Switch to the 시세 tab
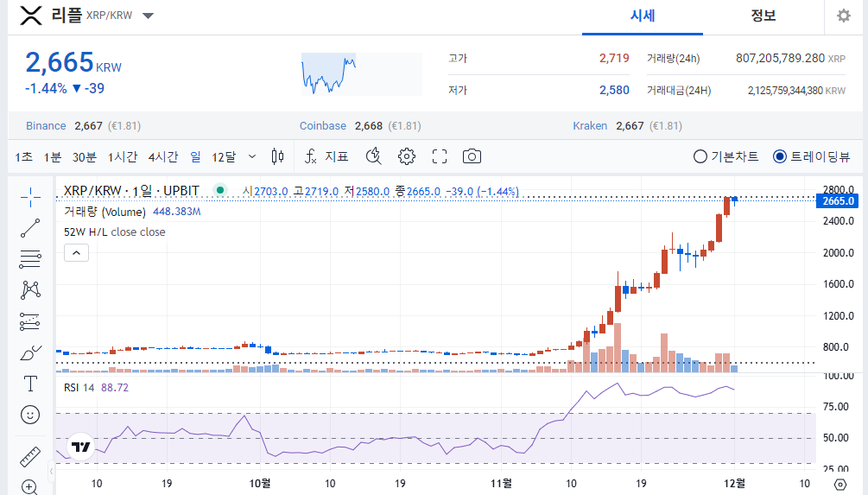This screenshot has width=868, height=495. coord(642,16)
